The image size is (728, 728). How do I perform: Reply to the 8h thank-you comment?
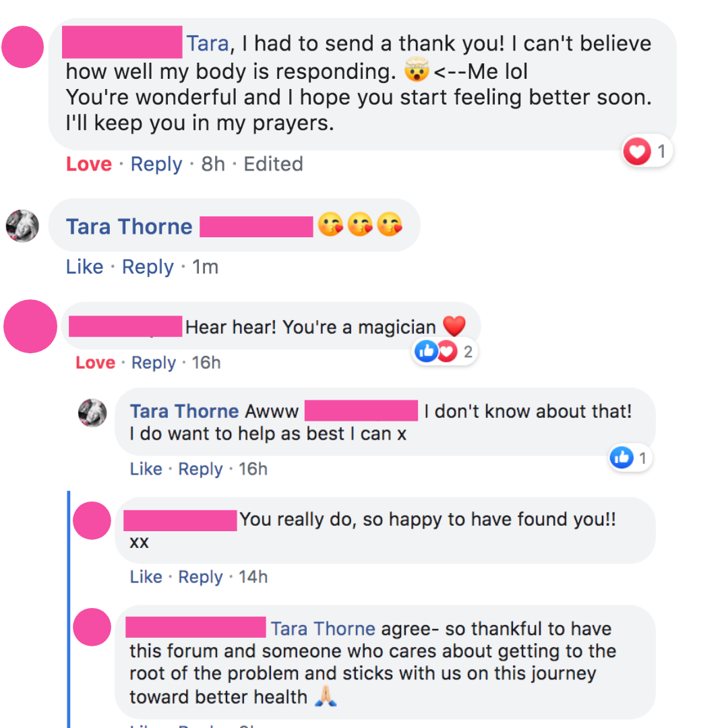click(x=156, y=164)
